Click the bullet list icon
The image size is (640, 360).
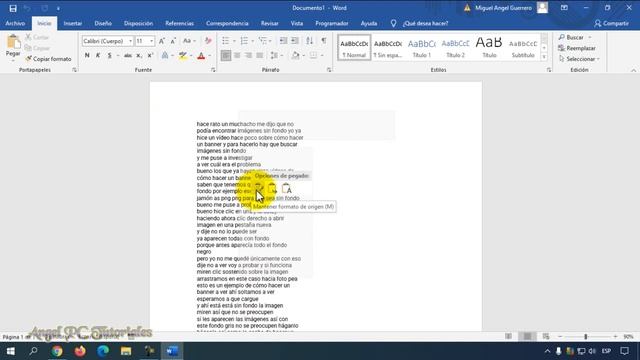225,41
